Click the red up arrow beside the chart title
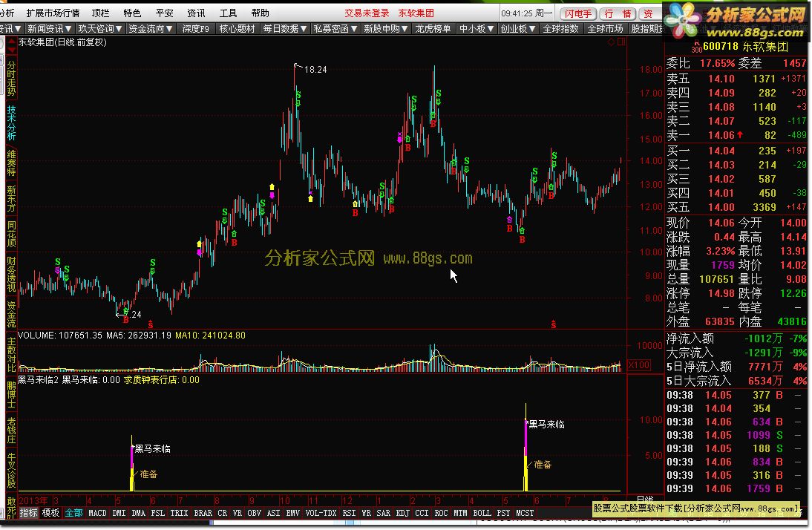This screenshot has width=812, height=530. (11, 42)
